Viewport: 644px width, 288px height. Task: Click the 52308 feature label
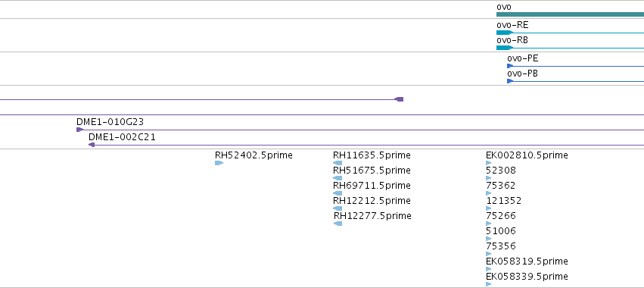pyautogui.click(x=501, y=171)
